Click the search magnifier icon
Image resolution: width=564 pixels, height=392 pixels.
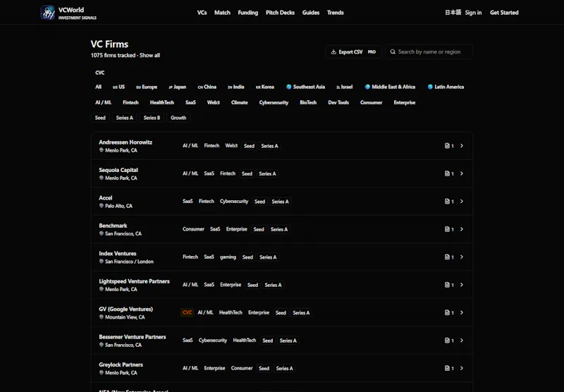pos(393,51)
